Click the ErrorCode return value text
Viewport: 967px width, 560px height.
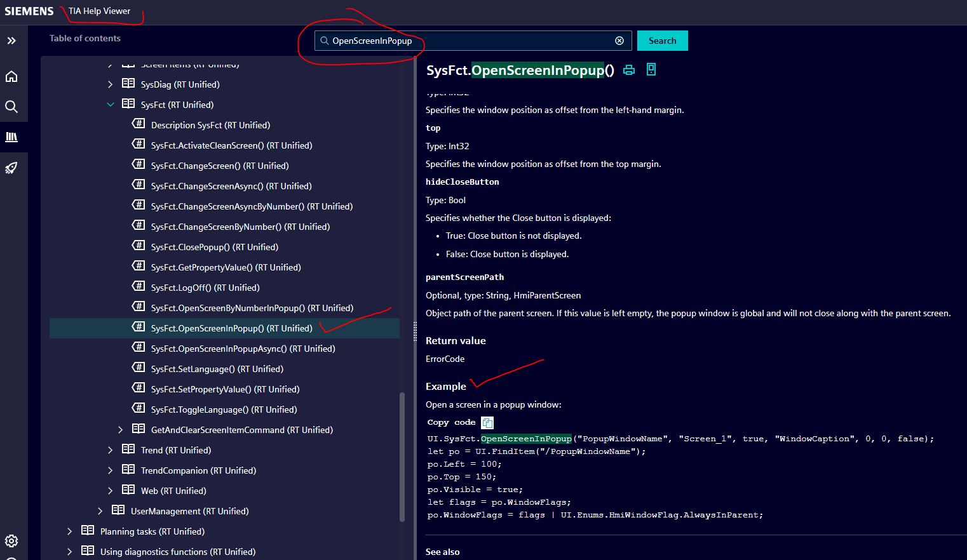pyautogui.click(x=445, y=359)
